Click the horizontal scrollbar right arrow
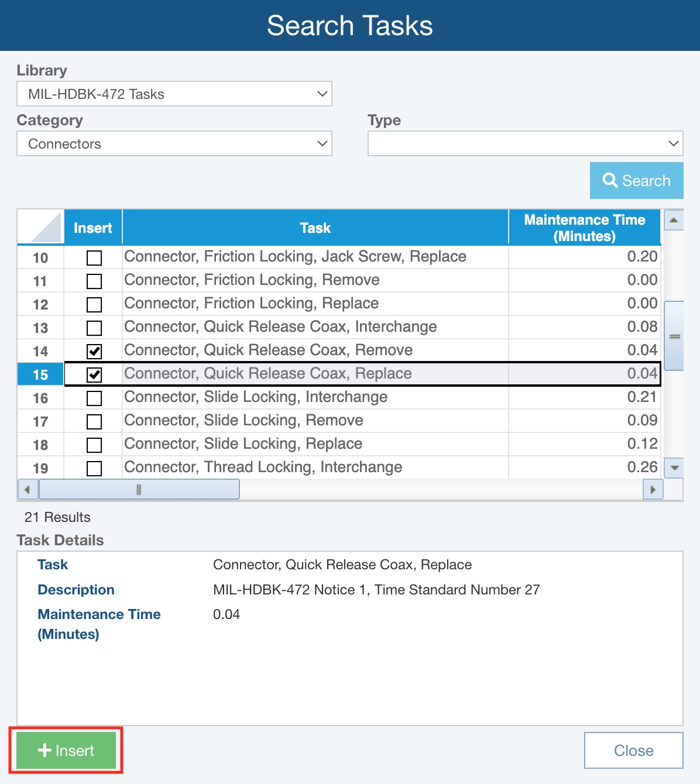The width and height of the screenshot is (700, 784). tap(653, 489)
